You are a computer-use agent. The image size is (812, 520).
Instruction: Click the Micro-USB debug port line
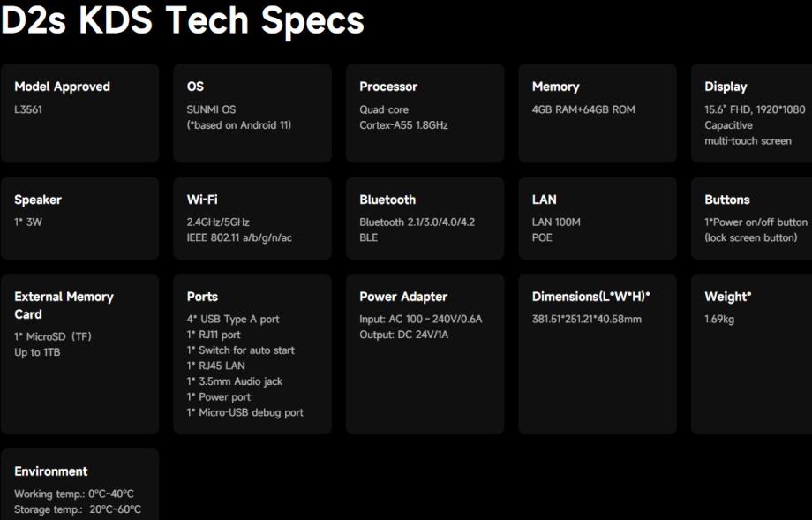tap(244, 412)
